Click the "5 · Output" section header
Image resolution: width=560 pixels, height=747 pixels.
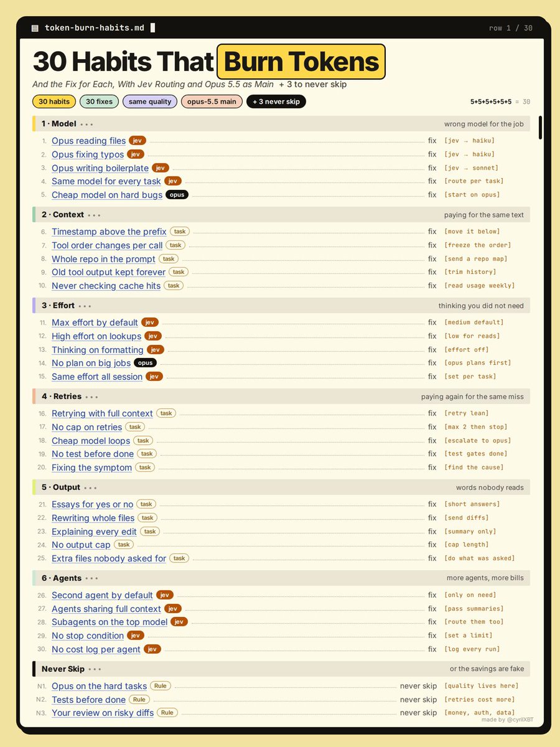coord(281,487)
